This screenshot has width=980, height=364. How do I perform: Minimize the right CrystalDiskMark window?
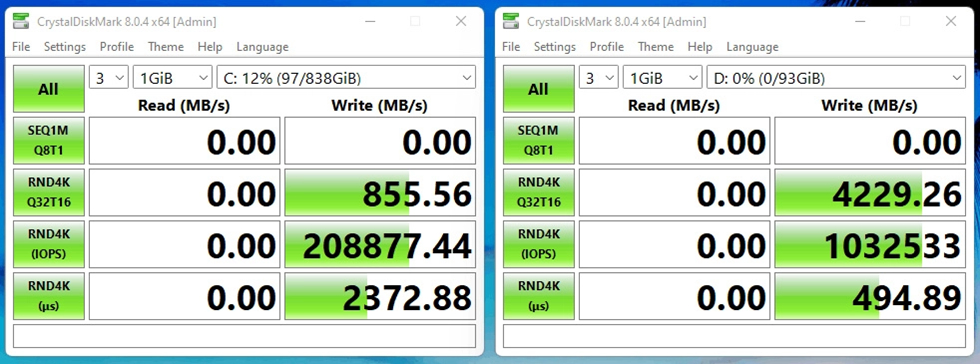[x=859, y=21]
